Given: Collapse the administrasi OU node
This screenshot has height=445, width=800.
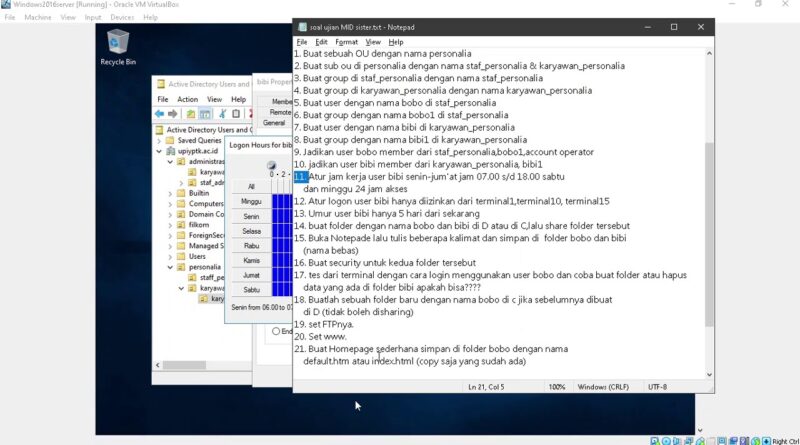Looking at the screenshot, I should [170, 162].
